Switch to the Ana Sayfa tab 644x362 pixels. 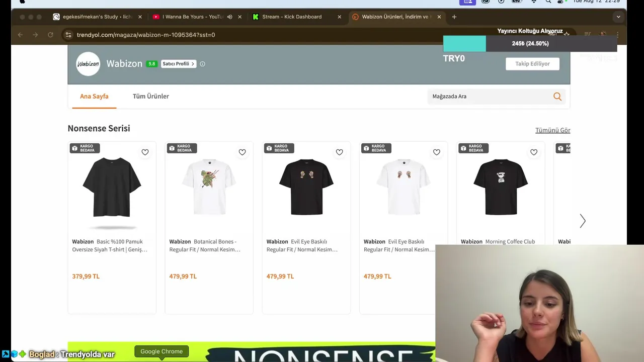[94, 96]
